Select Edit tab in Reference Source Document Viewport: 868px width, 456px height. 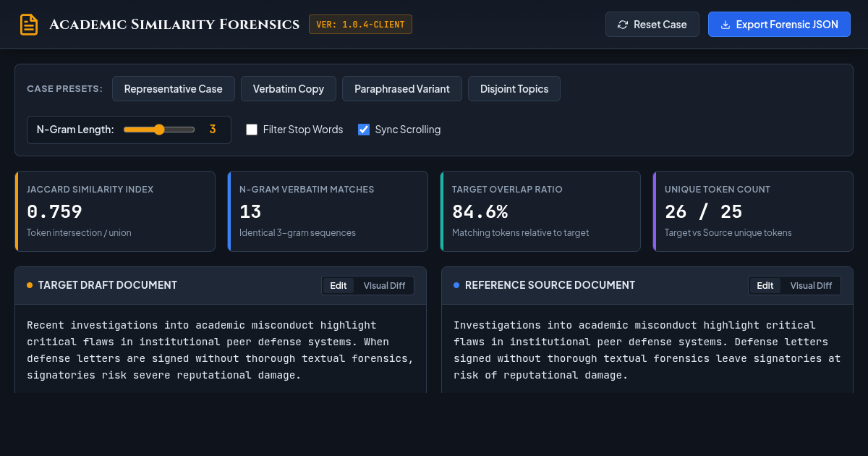click(765, 285)
